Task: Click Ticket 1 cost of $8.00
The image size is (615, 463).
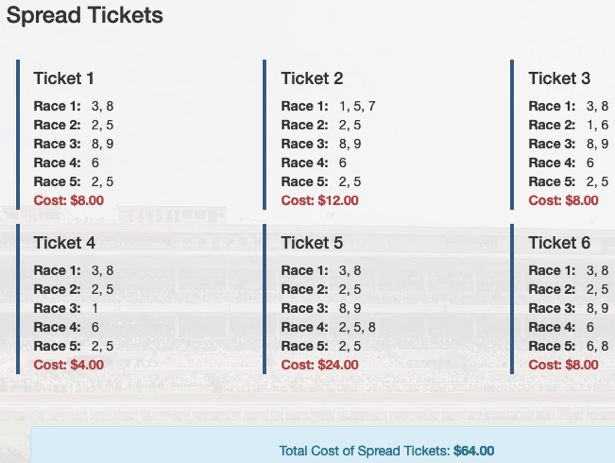Action: [x=69, y=201]
